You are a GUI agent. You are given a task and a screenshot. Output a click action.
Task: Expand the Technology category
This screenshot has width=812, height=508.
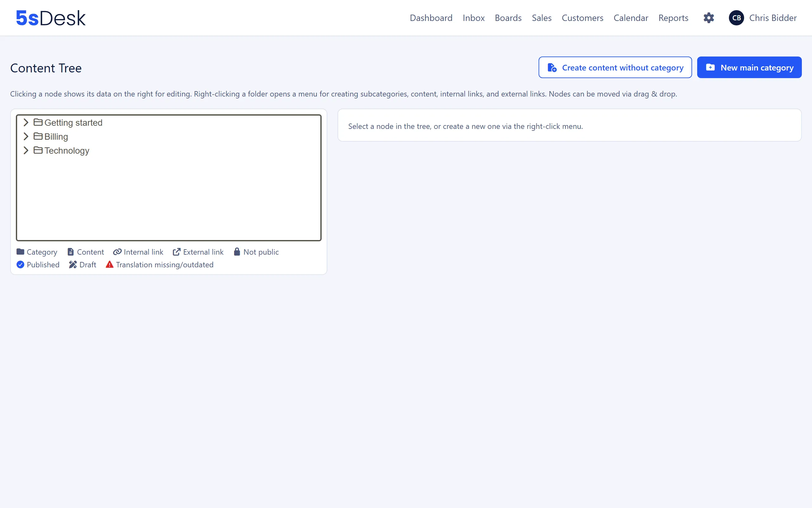tap(26, 150)
